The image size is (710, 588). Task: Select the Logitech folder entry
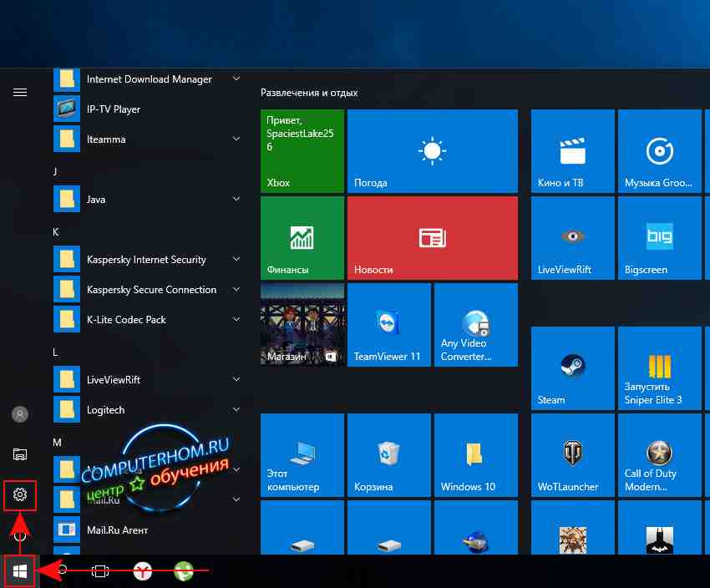pos(149,409)
